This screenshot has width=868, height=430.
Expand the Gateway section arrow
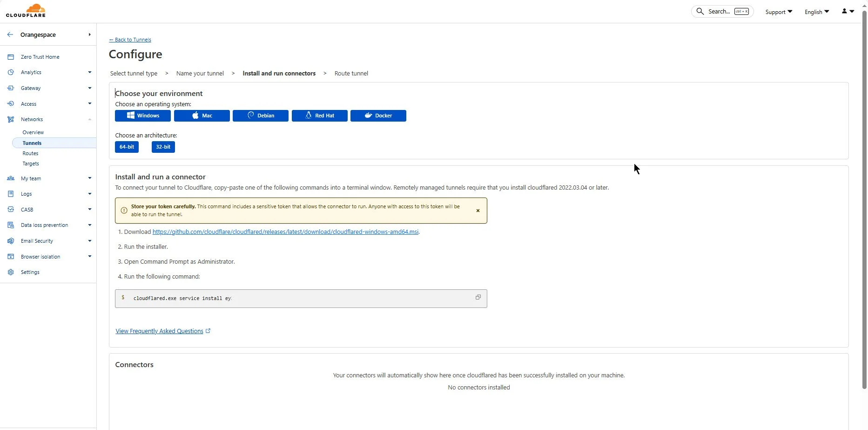tap(90, 88)
